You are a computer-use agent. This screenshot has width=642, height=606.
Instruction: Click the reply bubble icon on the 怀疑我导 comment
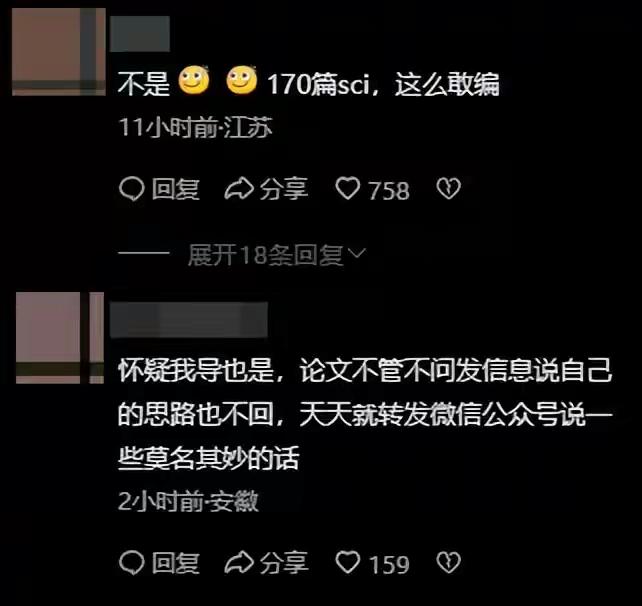[x=131, y=562]
